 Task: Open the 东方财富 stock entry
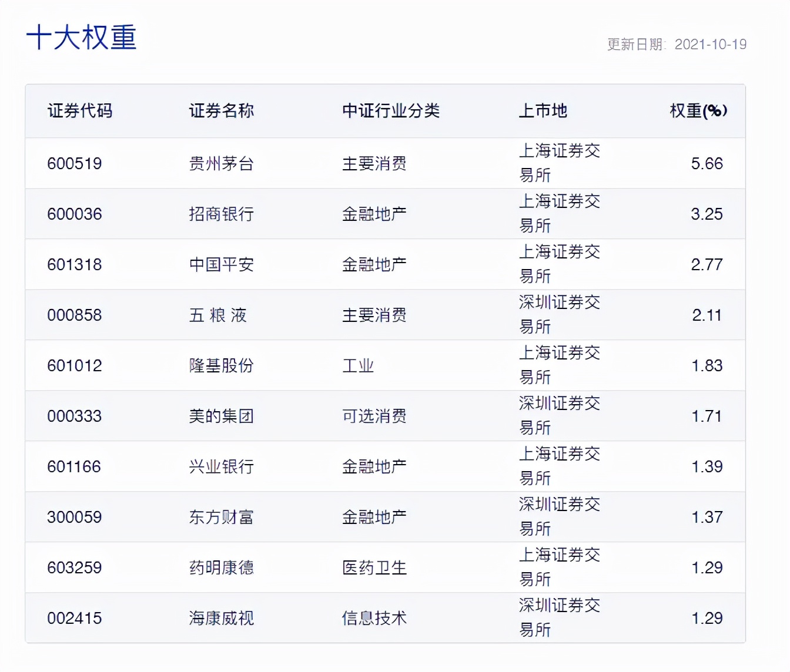click(220, 517)
